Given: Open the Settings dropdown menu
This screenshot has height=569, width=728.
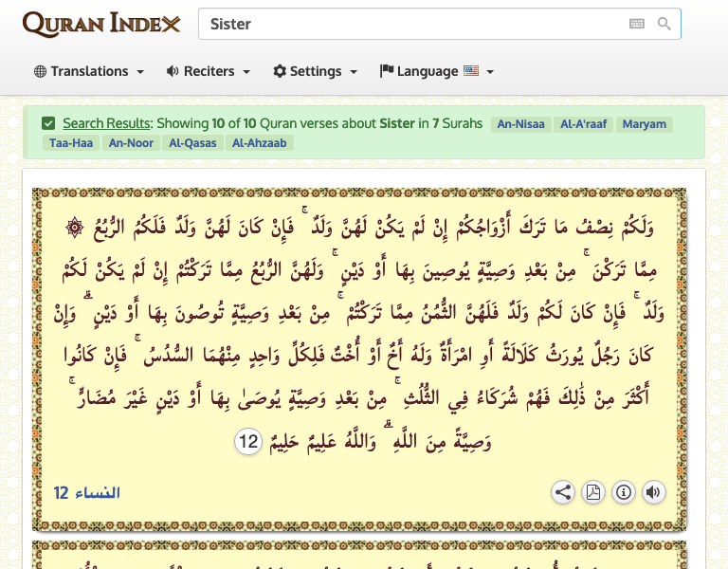Looking at the screenshot, I should (x=316, y=71).
